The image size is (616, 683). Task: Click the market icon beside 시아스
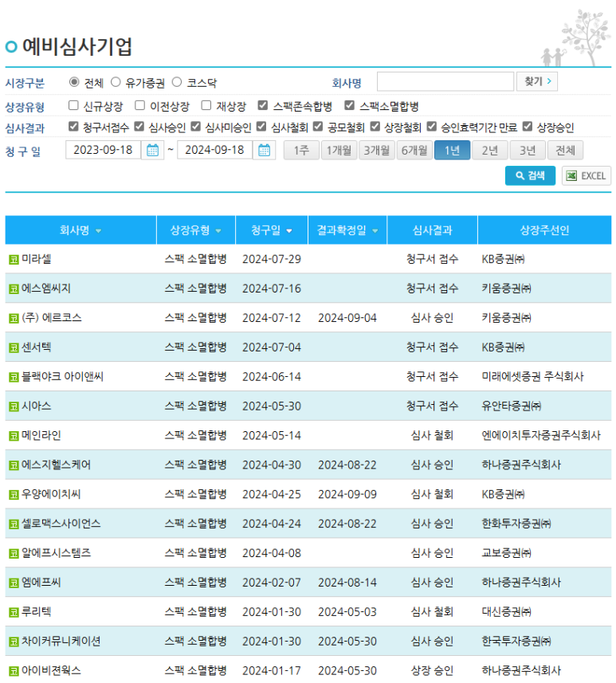14,406
